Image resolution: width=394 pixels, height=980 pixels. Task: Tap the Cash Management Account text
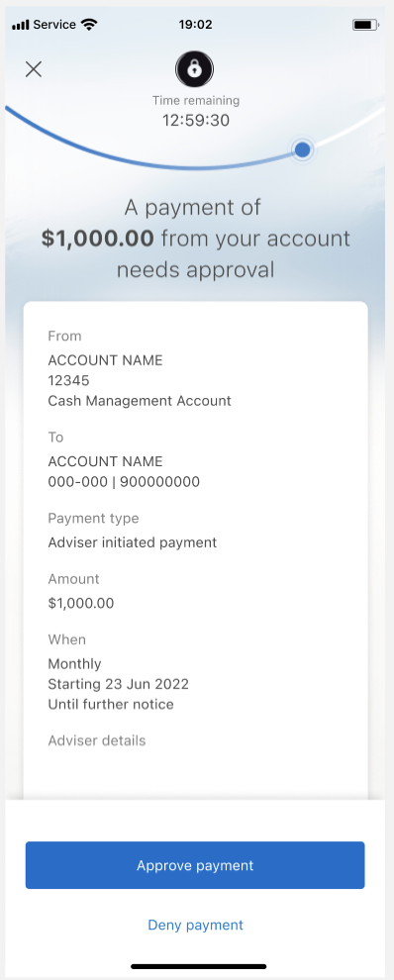click(x=140, y=401)
